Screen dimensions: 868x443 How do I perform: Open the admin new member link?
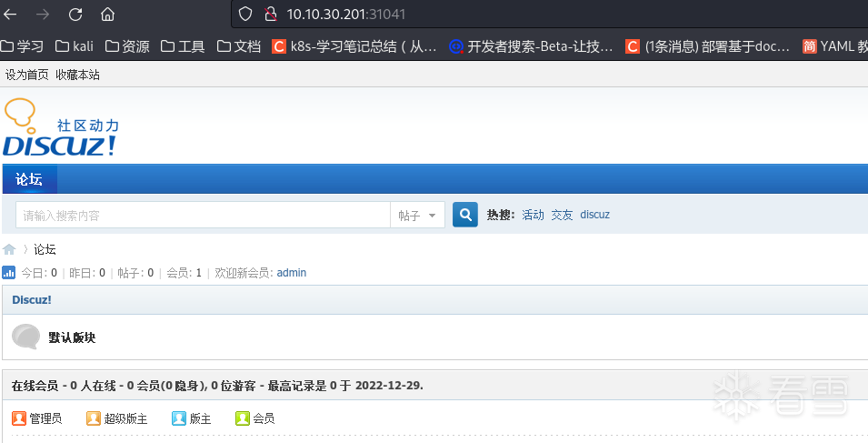291,273
